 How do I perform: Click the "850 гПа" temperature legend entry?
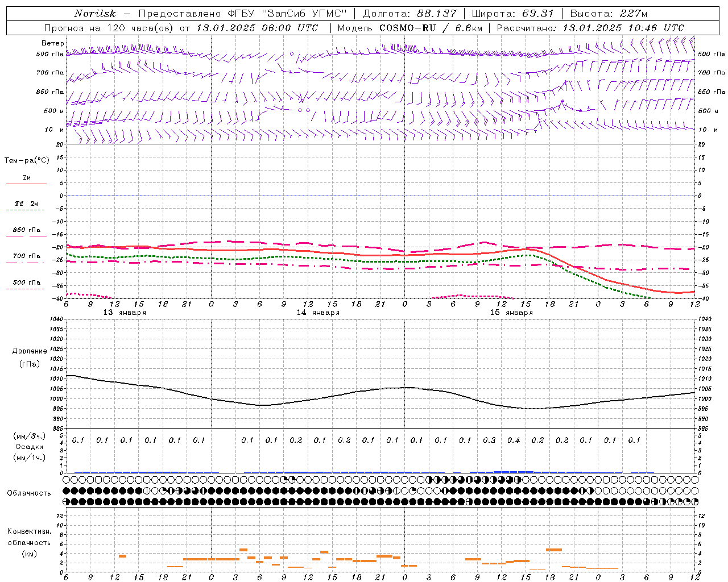coord(26,230)
